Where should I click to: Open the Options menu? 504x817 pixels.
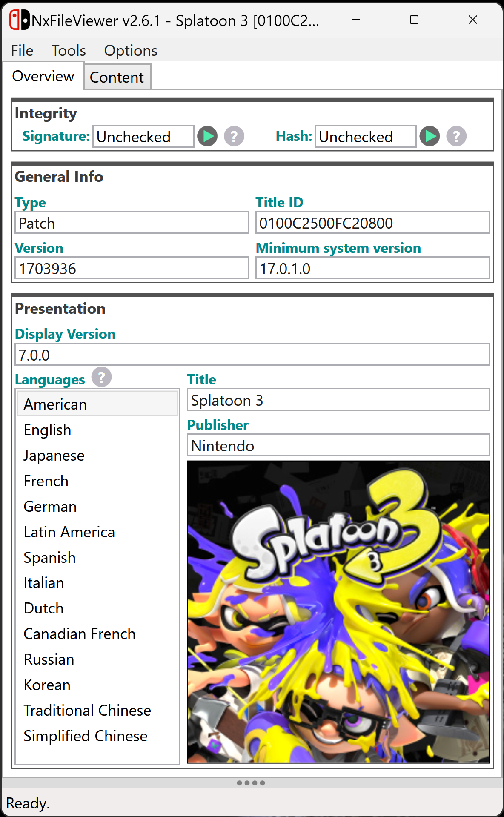click(x=131, y=50)
